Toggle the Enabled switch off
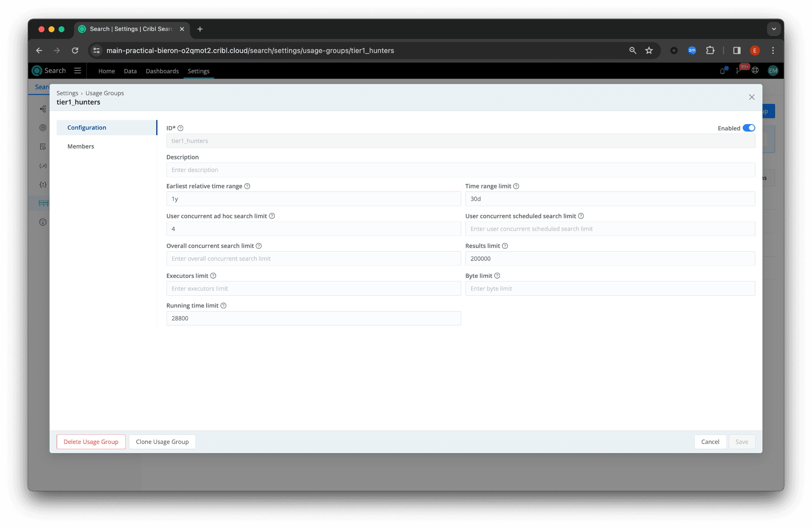Image resolution: width=812 pixels, height=528 pixels. pos(749,128)
